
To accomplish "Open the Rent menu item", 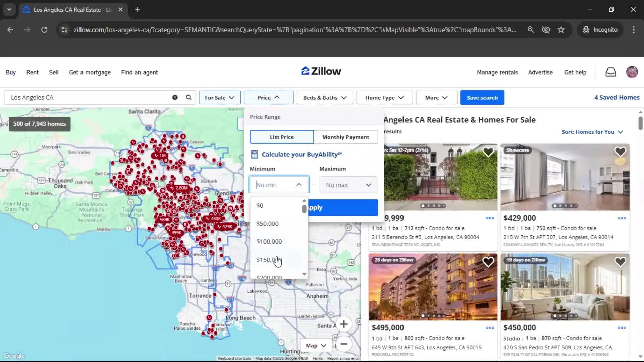I will point(32,72).
